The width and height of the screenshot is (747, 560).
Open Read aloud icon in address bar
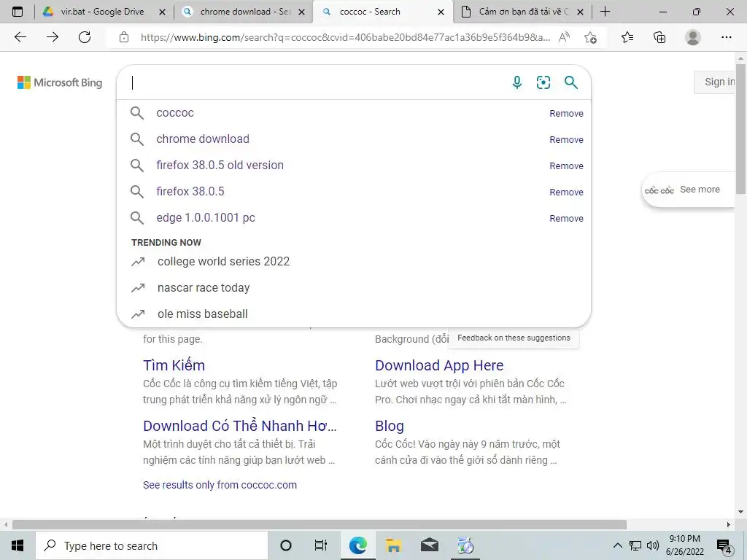(x=564, y=37)
